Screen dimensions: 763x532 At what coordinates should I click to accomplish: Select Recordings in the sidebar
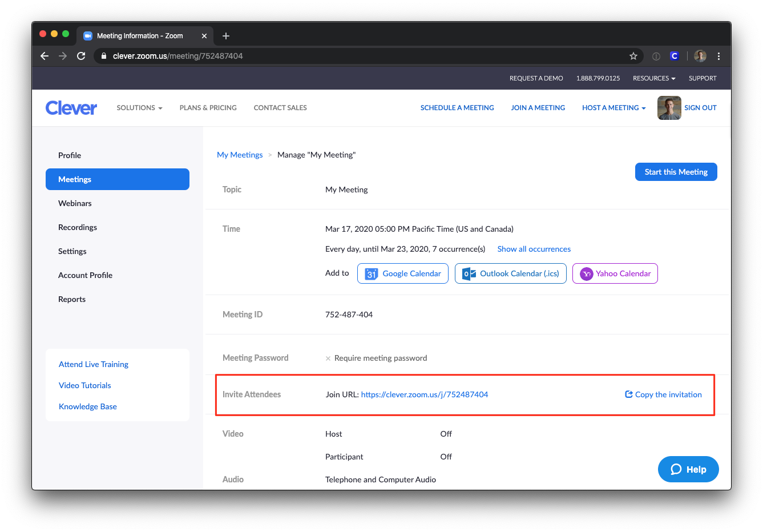pos(78,227)
